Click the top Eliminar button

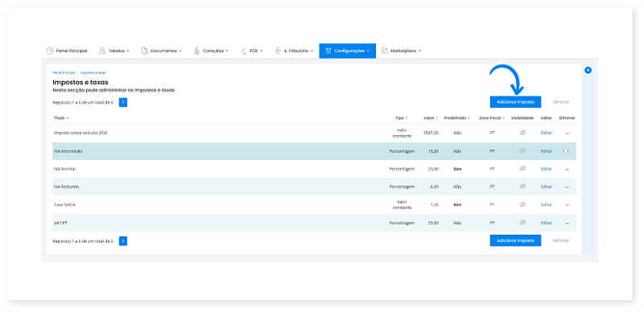click(x=561, y=102)
